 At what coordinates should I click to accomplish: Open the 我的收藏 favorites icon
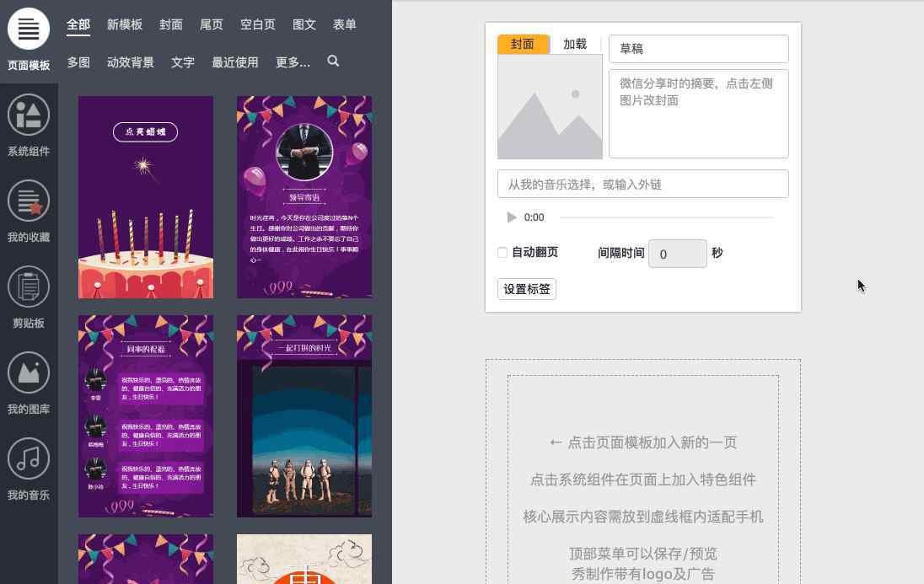[29, 201]
